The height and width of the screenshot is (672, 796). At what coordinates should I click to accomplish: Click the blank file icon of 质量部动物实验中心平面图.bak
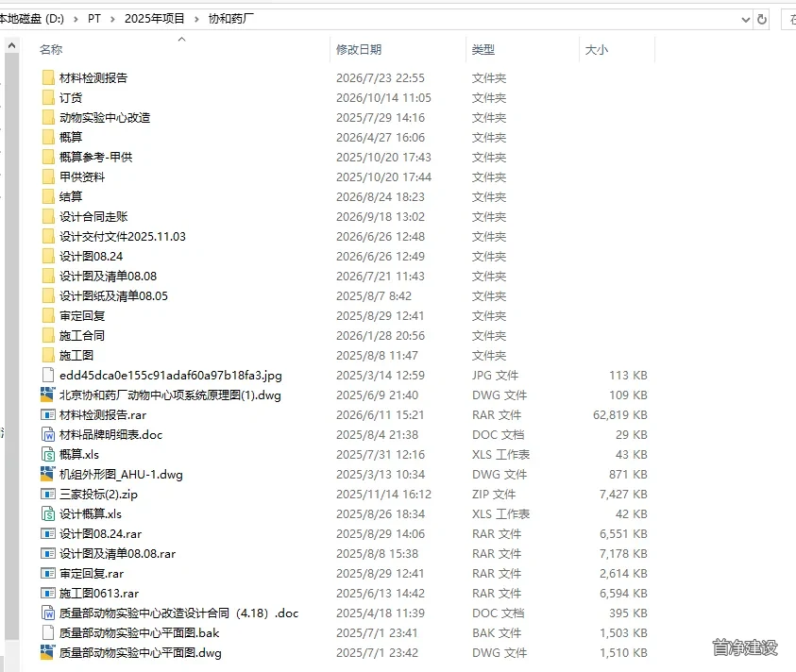click(x=48, y=632)
